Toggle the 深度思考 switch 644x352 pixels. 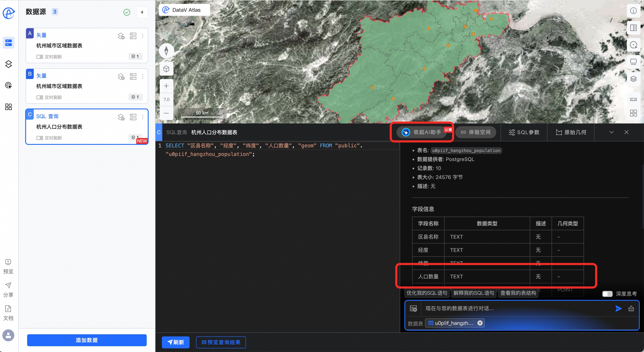607,294
